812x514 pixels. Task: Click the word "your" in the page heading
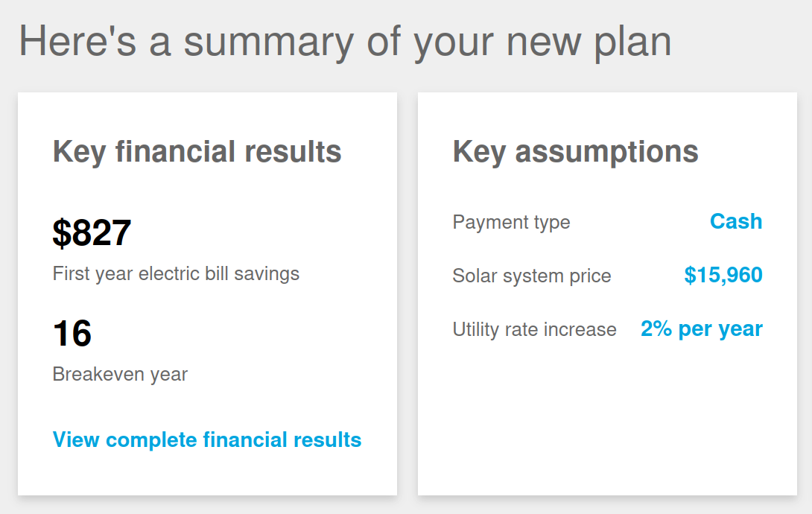pyautogui.click(x=453, y=41)
